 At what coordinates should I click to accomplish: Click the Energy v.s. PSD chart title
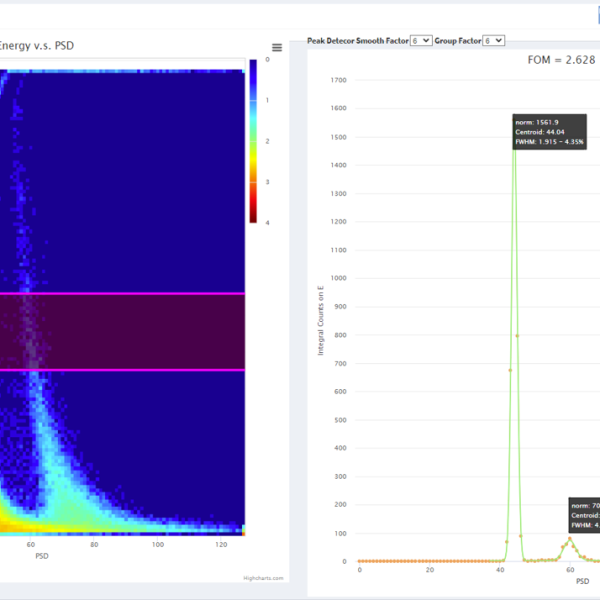pos(36,45)
